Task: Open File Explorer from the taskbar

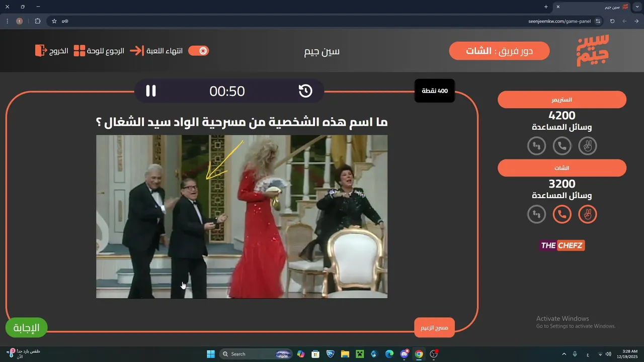Action: [x=345, y=354]
